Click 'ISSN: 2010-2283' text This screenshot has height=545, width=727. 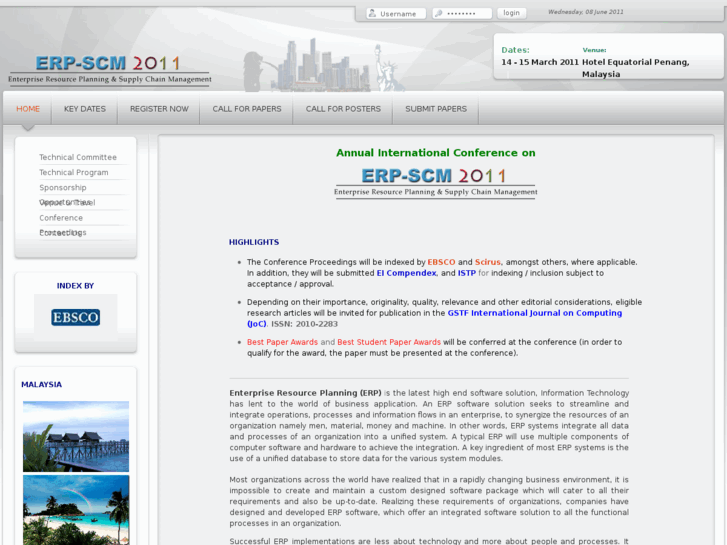click(x=304, y=324)
